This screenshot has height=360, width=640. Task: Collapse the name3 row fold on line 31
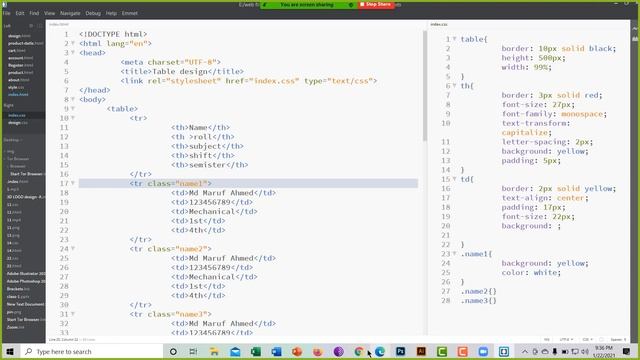coord(73,314)
